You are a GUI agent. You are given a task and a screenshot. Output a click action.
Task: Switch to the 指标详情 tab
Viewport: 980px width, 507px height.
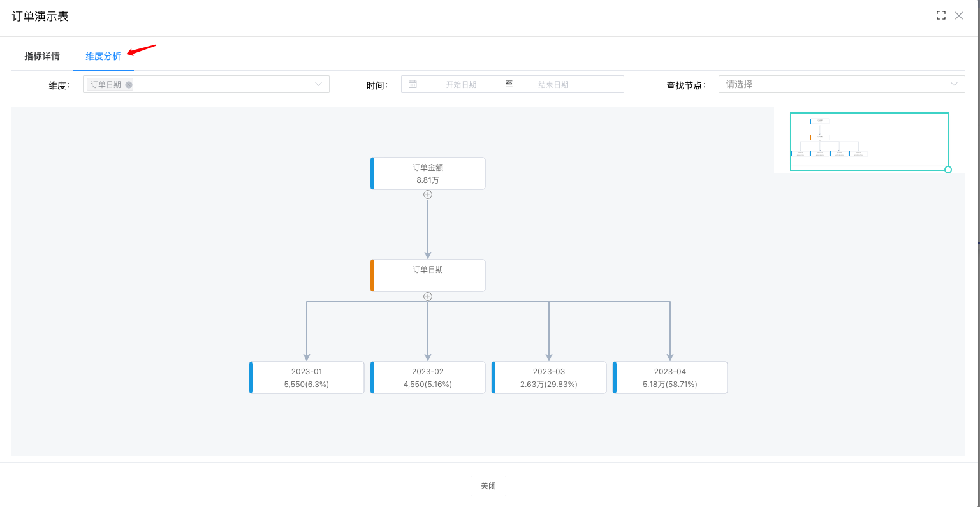click(42, 56)
